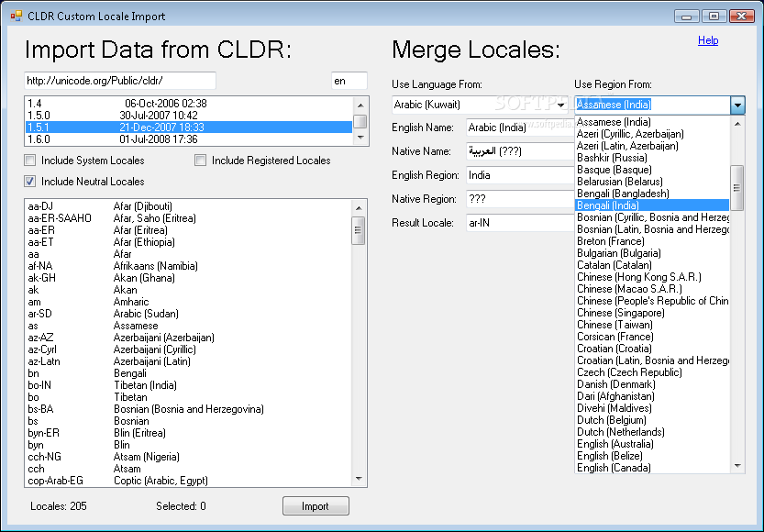764x532 pixels.
Task: Click up arrow of locales list scrollbar
Action: [x=359, y=208]
